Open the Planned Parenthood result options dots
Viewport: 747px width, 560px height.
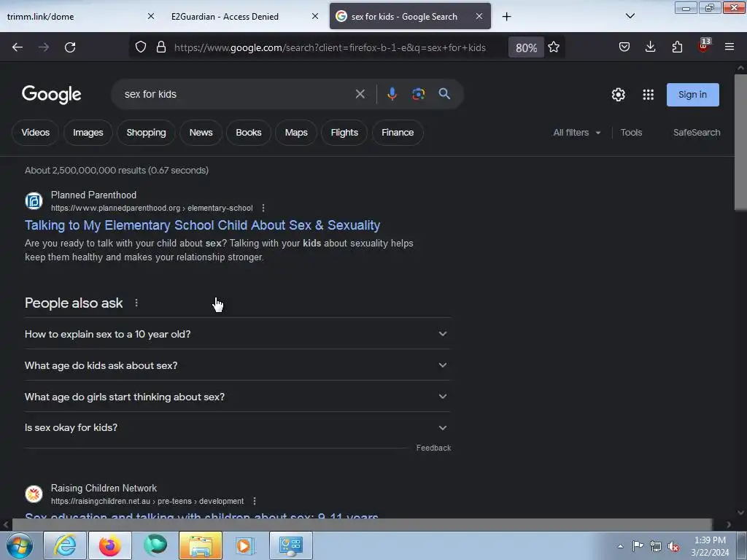point(263,208)
